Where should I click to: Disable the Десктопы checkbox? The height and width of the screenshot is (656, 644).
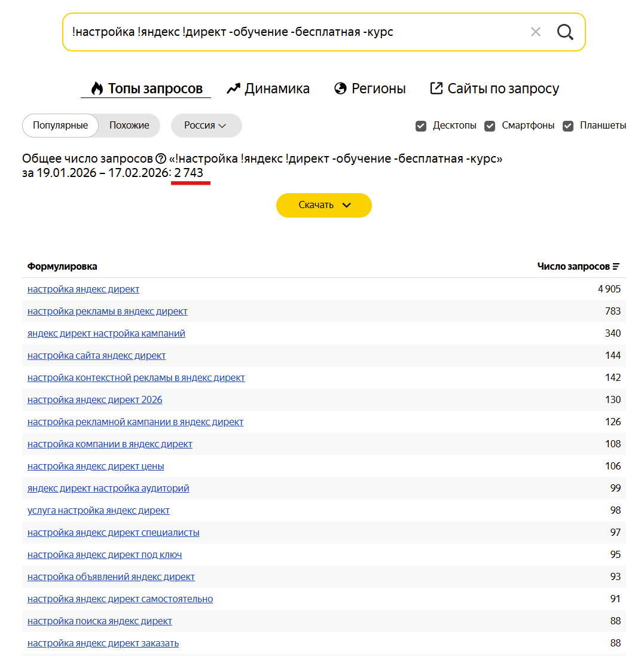pyautogui.click(x=421, y=126)
